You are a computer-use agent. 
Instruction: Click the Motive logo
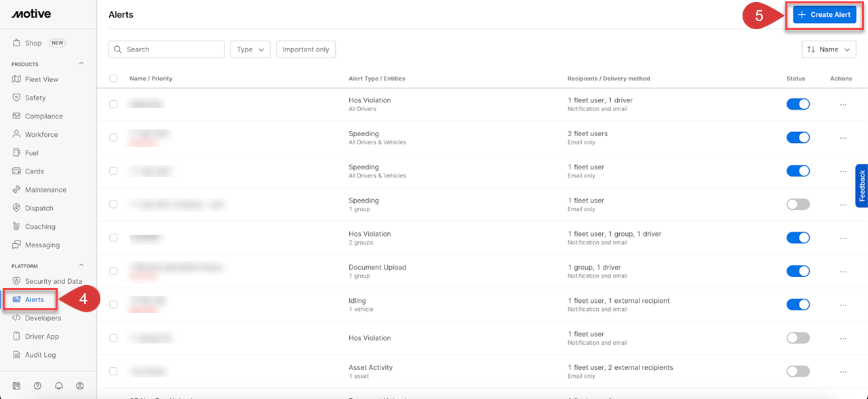[x=31, y=14]
